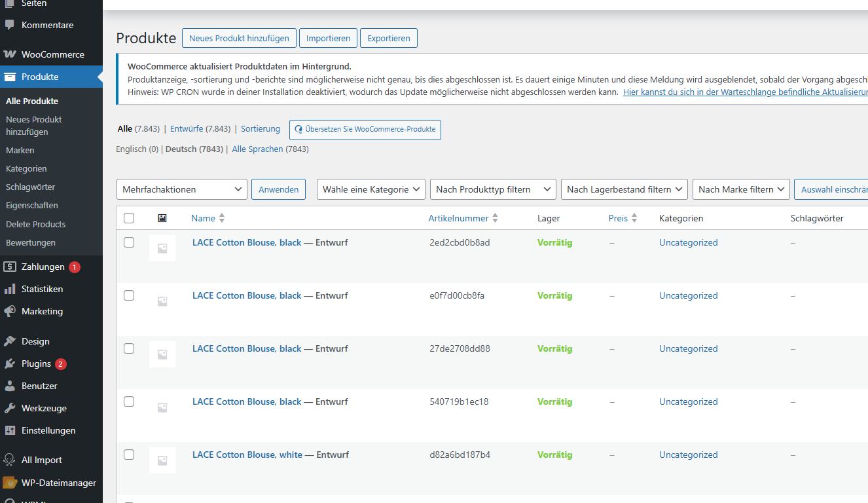This screenshot has width=868, height=503.
Task: Click the All Import octopus icon
Action: click(9, 460)
